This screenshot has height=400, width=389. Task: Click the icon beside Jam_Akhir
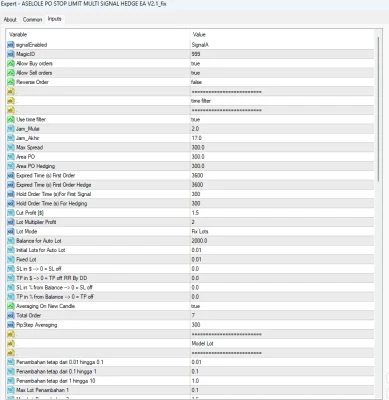coord(11,138)
